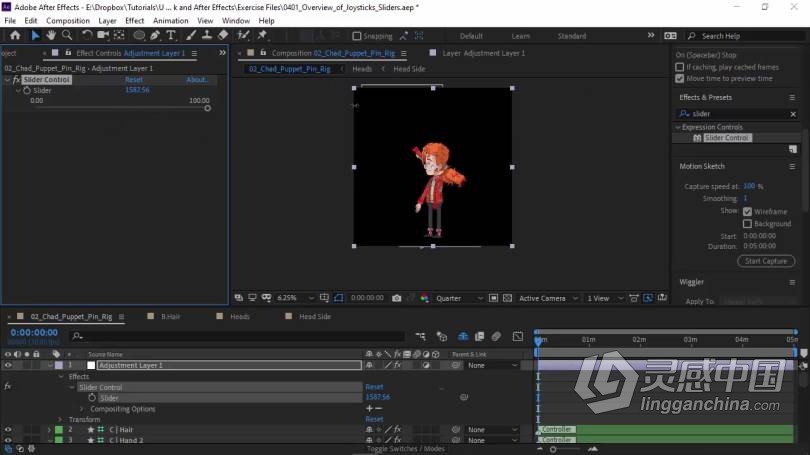Viewport: 810px width, 455px height.
Task: Open the Effect menu
Action: pyautogui.click(x=134, y=21)
